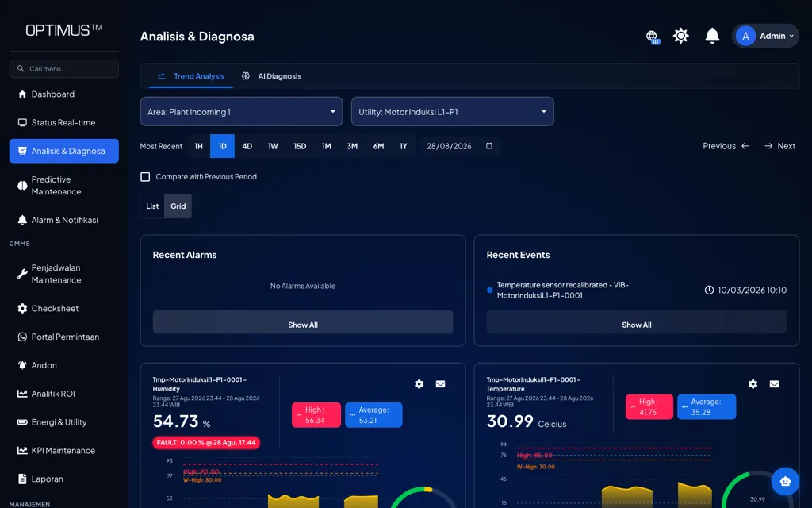Open notifications bell in header
Screen dimensions: 812x508
click(x=712, y=36)
